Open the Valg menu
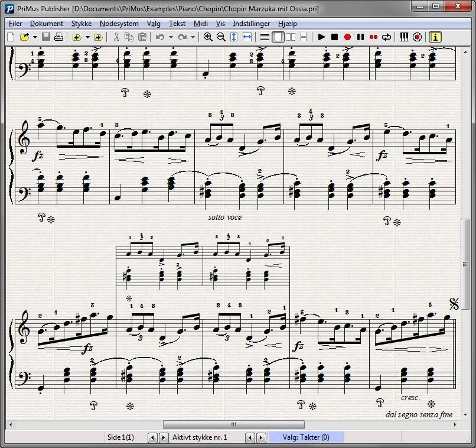The width and height of the screenshot is (476, 448). click(x=154, y=24)
